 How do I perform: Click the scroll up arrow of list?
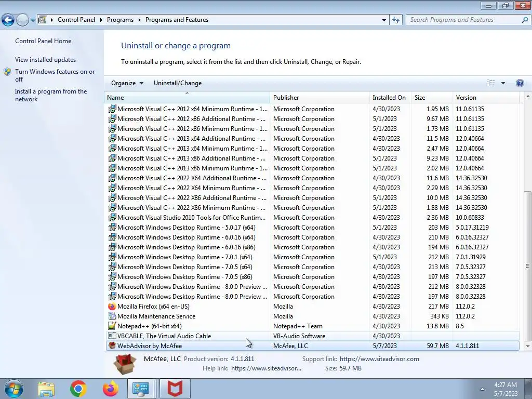[527, 96]
